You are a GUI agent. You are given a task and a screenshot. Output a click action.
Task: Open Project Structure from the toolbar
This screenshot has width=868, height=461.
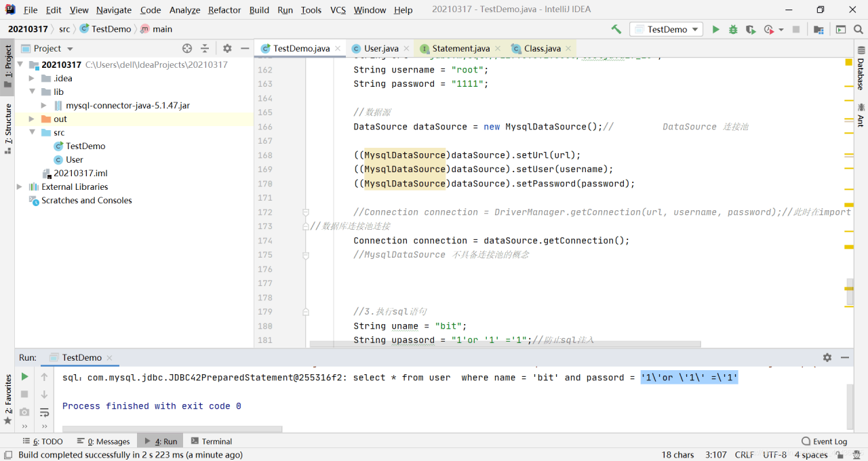[818, 29]
